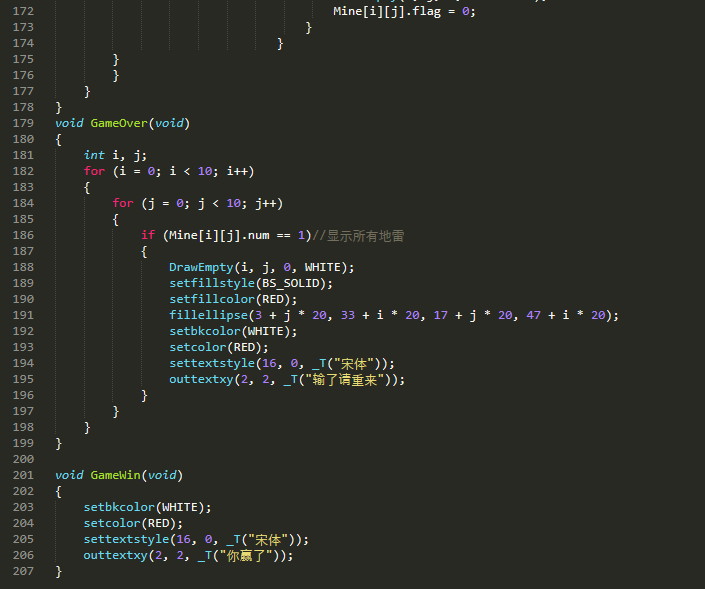The height and width of the screenshot is (589, 705).
Task: Click the number 47 on line 191
Action: click(x=533, y=315)
